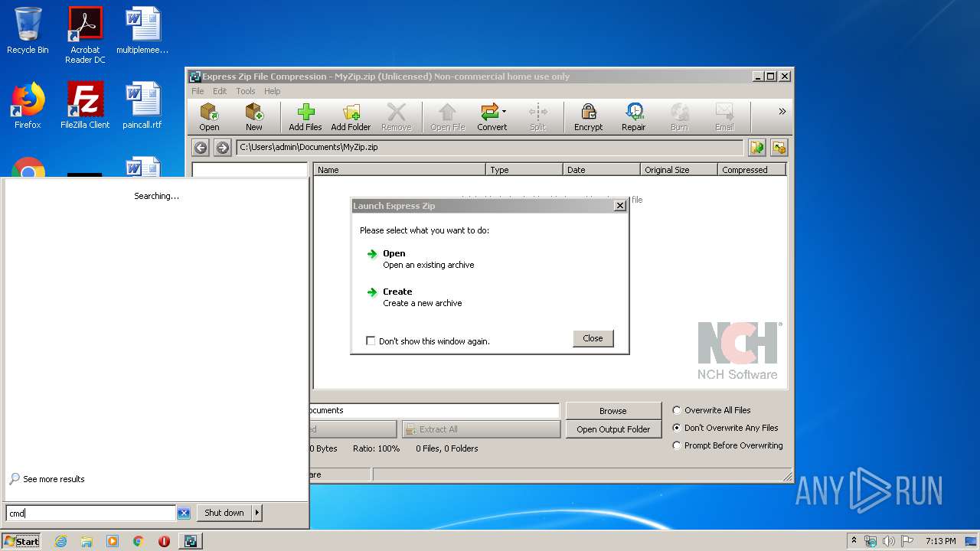Screen dimensions: 980x551
Task: Click the Open archive toolbar icon
Action: tap(209, 117)
